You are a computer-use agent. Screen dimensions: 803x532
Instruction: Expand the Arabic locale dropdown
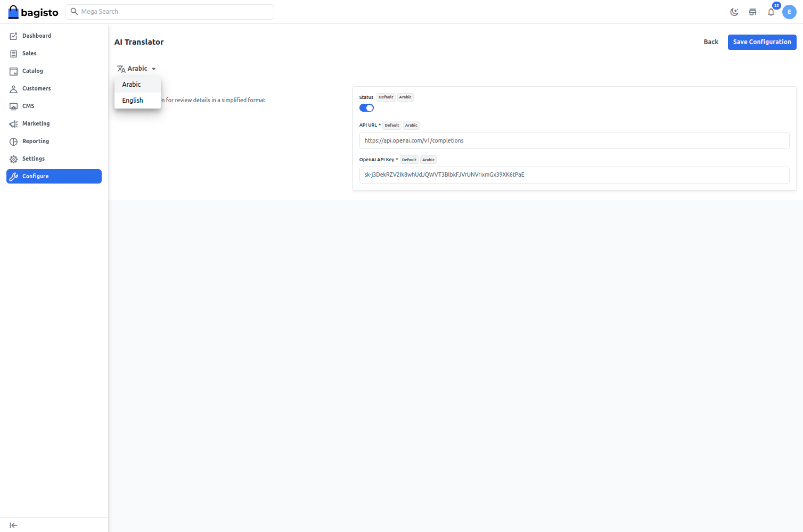[136, 69]
